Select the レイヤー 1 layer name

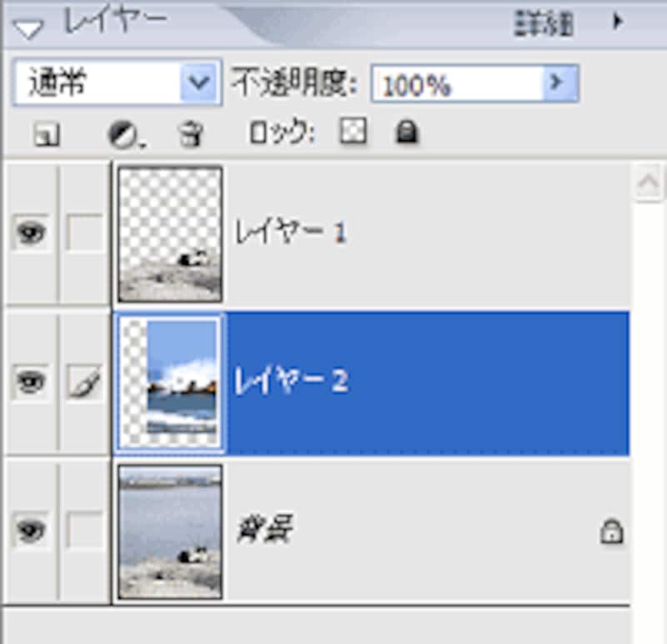coord(291,232)
